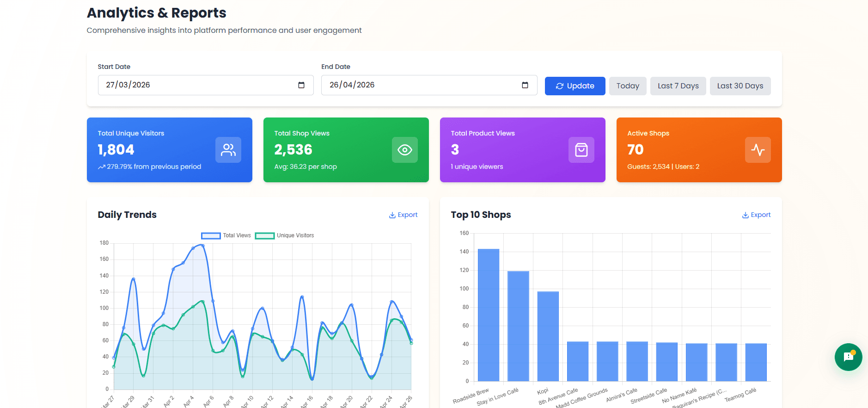Click the Total Unique Visitors value 1,804

coord(116,150)
